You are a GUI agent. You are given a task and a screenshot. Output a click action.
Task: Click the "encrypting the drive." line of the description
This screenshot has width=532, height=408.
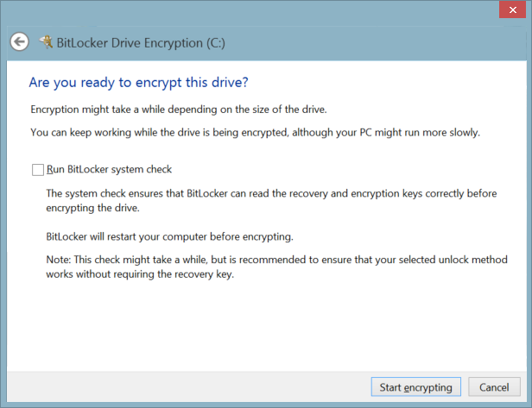point(93,208)
